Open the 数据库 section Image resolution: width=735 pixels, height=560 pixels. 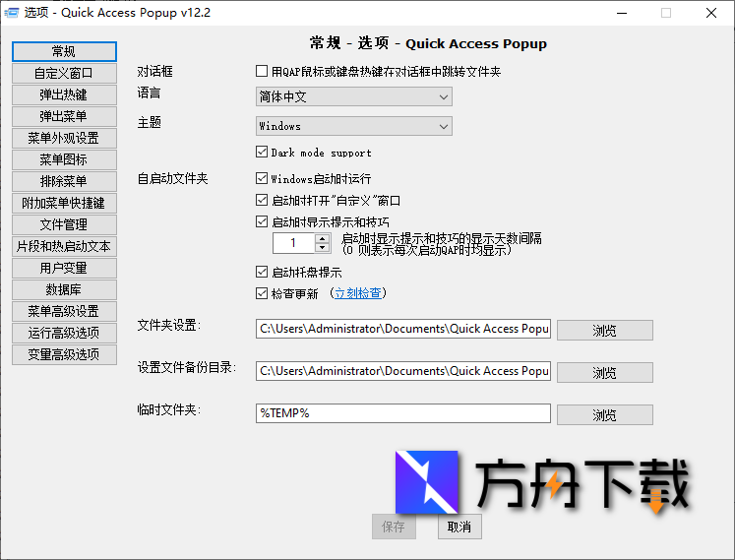64,289
